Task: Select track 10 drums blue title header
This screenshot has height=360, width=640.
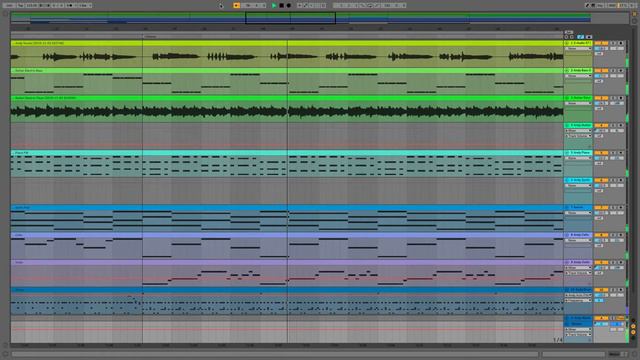Action: (578, 290)
